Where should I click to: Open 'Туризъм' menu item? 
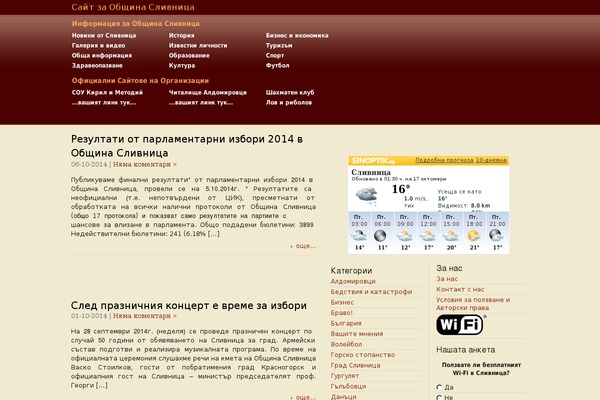(279, 45)
